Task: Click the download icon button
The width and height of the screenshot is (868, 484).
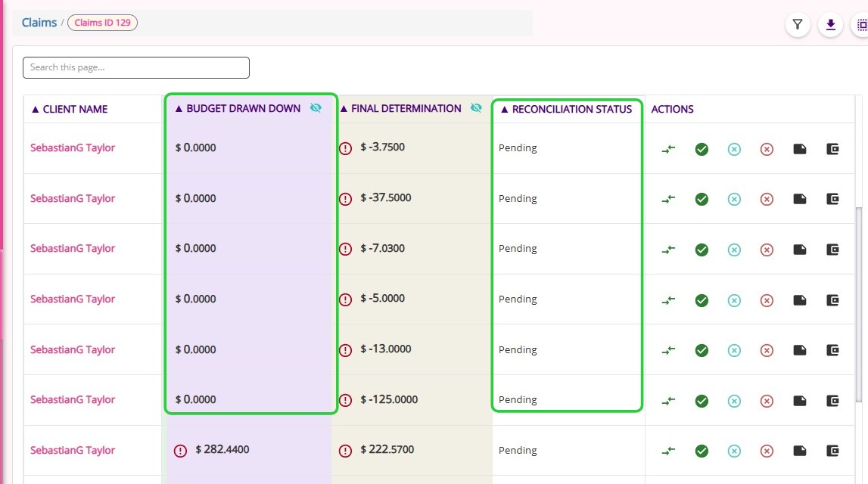Action: [830, 24]
